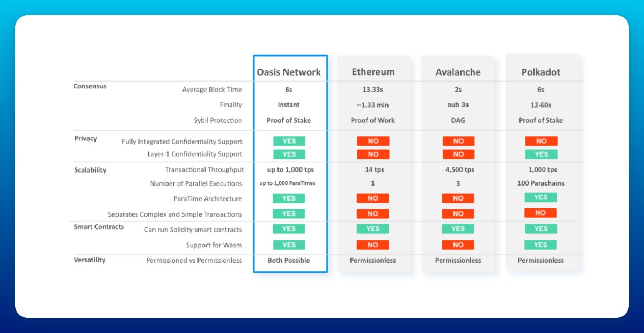Click the up to 1,000 ParaTimes value

coord(287,183)
